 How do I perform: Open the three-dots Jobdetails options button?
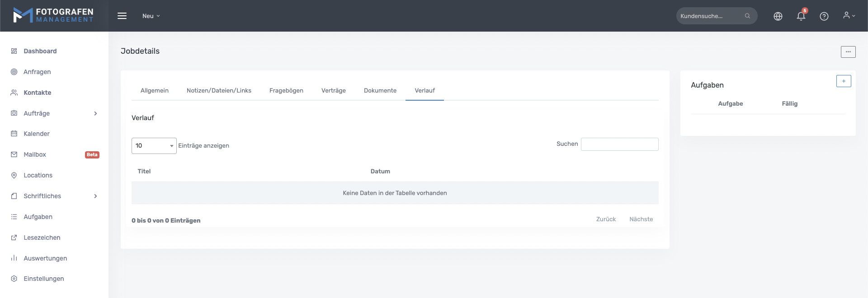click(848, 52)
